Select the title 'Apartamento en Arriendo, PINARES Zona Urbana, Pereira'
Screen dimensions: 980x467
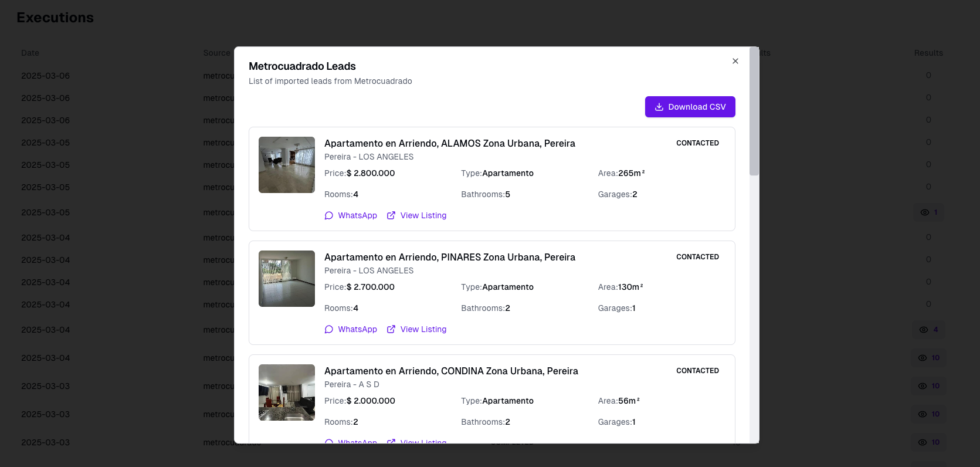pos(450,257)
